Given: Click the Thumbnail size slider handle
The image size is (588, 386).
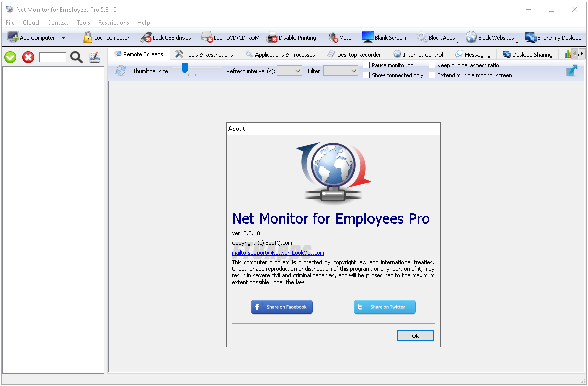Looking at the screenshot, I should coord(185,68).
